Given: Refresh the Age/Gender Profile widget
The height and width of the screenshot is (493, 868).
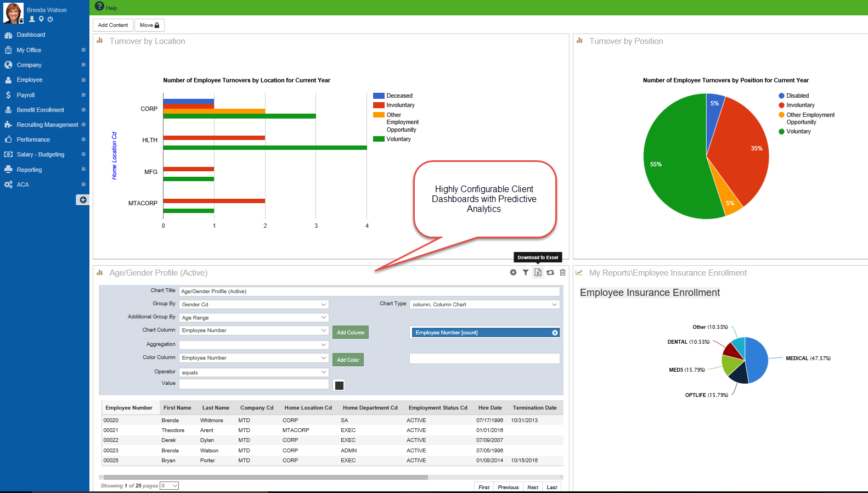Looking at the screenshot, I should coord(550,272).
